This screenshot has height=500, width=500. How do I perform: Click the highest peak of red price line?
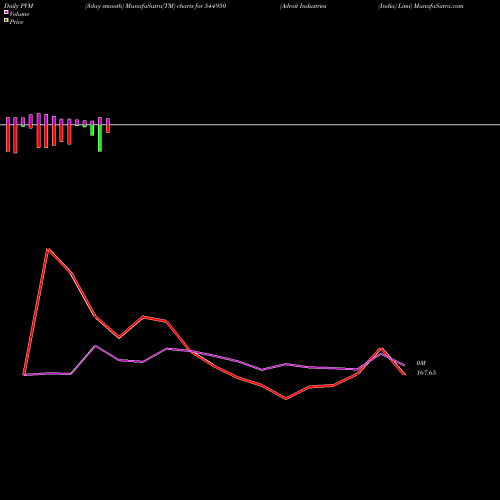click(x=48, y=249)
